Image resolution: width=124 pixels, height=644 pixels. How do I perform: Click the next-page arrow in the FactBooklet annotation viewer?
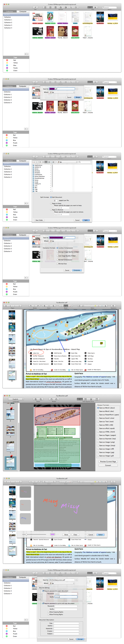[x=15, y=306]
